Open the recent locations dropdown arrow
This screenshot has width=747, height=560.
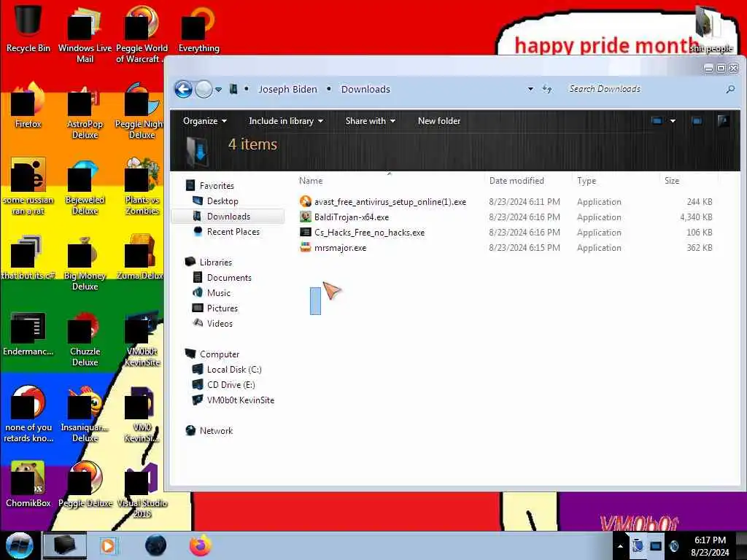[x=219, y=90]
